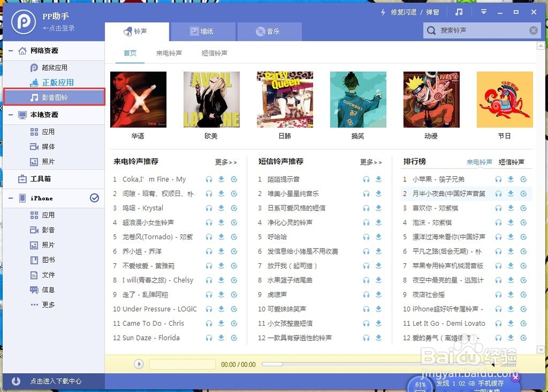Open the 欧美 category thumbnail
Image resolution: width=548 pixels, height=392 pixels.
[x=212, y=100]
